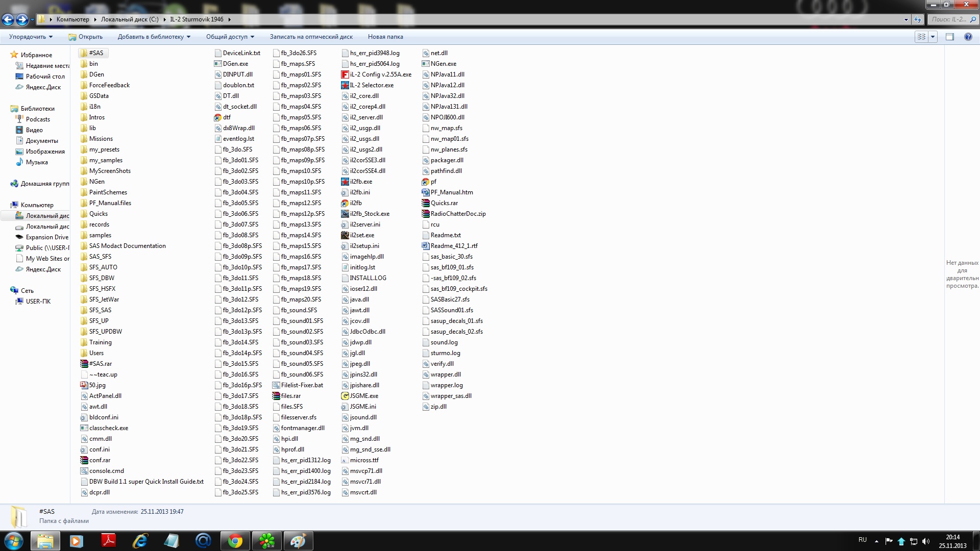Toggle the preview pane icon

coord(950,37)
